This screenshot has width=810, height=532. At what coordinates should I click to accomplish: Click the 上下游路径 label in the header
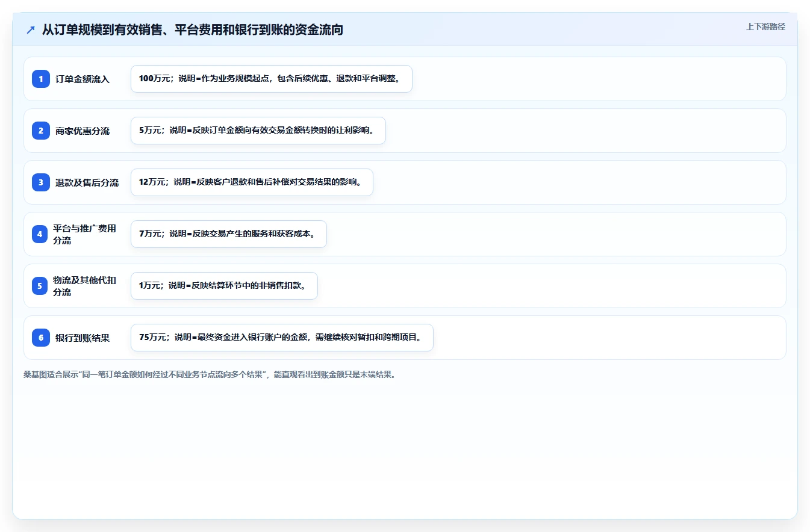click(x=765, y=26)
